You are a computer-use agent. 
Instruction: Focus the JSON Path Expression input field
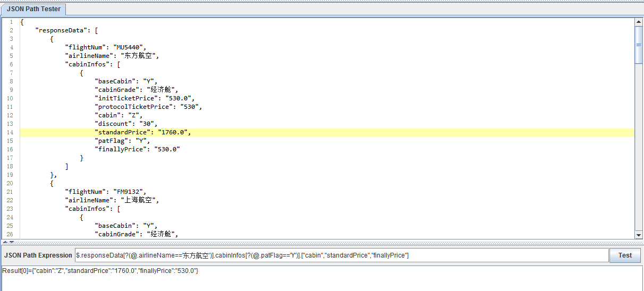pyautogui.click(x=342, y=255)
